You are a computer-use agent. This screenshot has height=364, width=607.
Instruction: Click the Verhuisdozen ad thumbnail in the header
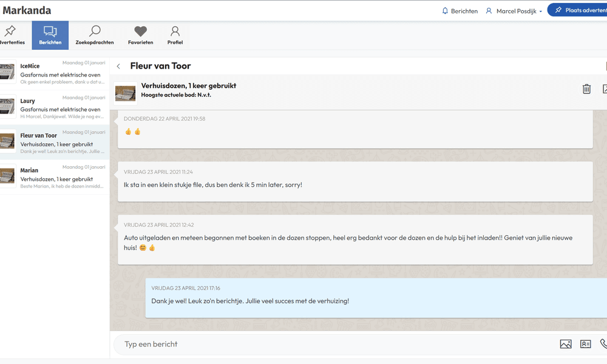[x=126, y=93]
